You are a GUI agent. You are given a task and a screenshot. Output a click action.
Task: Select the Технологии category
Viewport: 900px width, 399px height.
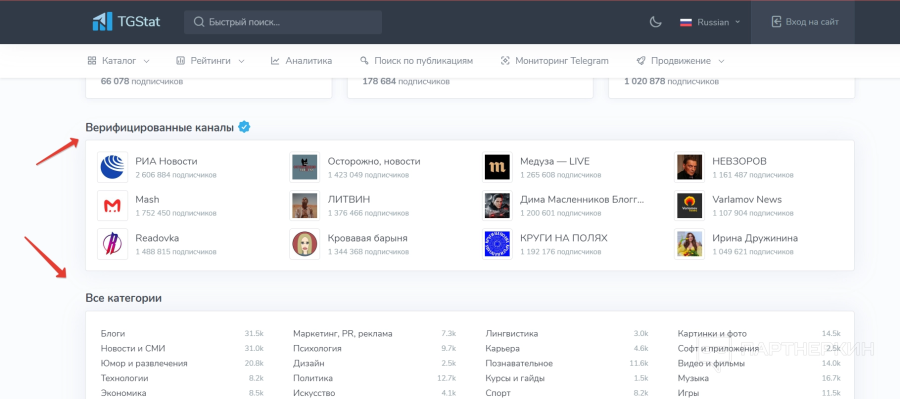[x=125, y=378]
